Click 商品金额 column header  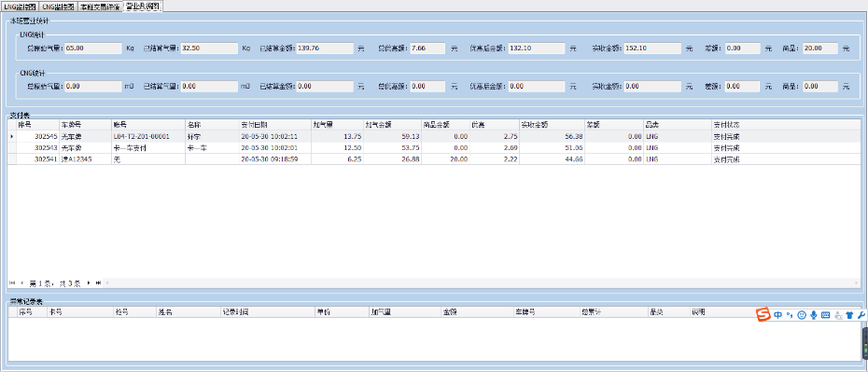[x=445, y=126]
